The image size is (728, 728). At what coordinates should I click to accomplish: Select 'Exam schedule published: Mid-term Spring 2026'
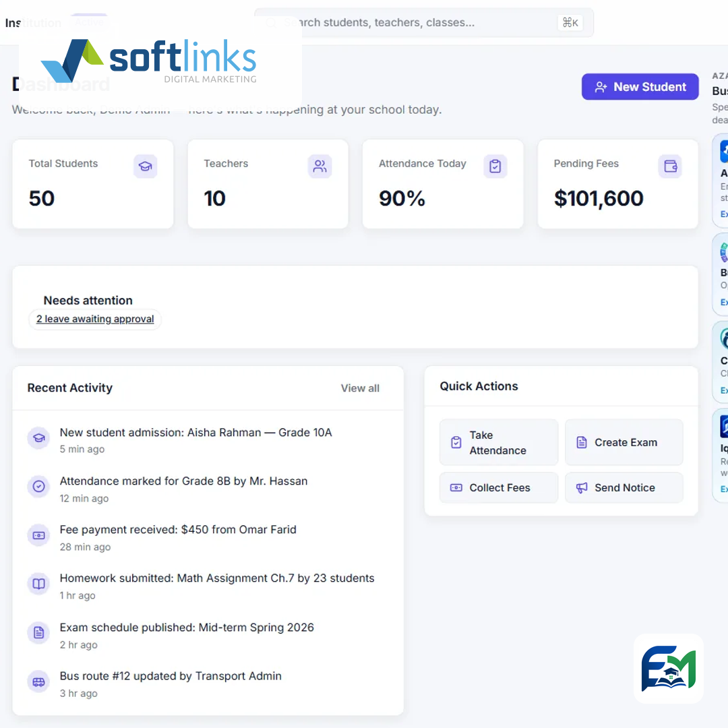click(x=187, y=628)
